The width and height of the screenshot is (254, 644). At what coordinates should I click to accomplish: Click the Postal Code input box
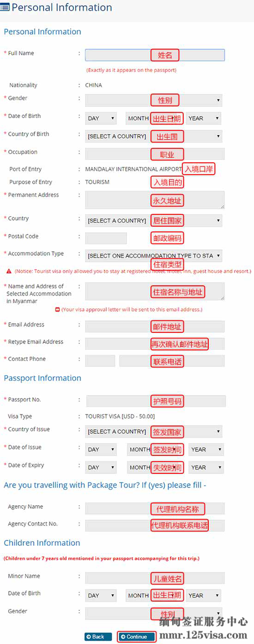106,238
